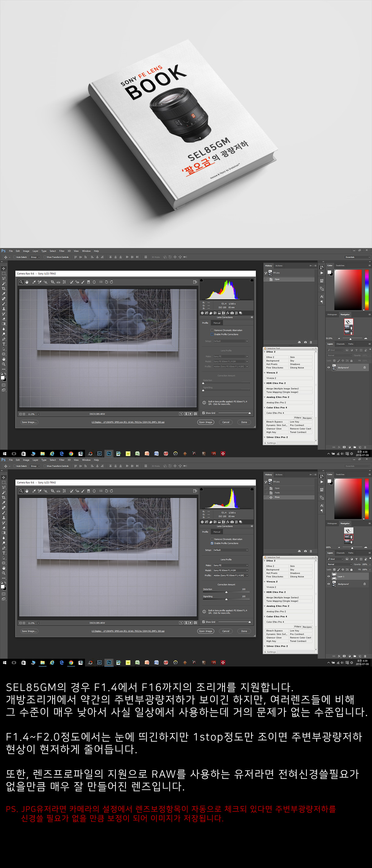Choose Adjustment Brush in upper Camera Raw toolbar
This screenshot has width=372, height=868.
pyautogui.click(x=83, y=282)
